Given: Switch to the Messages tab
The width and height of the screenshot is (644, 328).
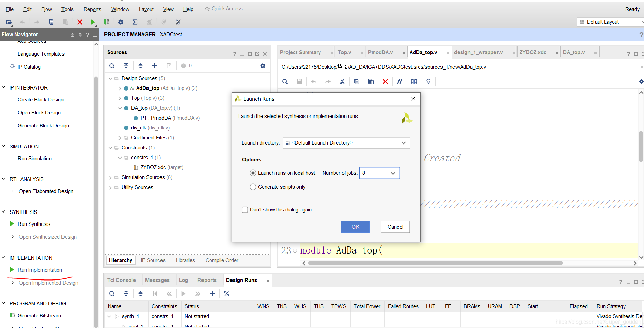Looking at the screenshot, I should 157,280.
